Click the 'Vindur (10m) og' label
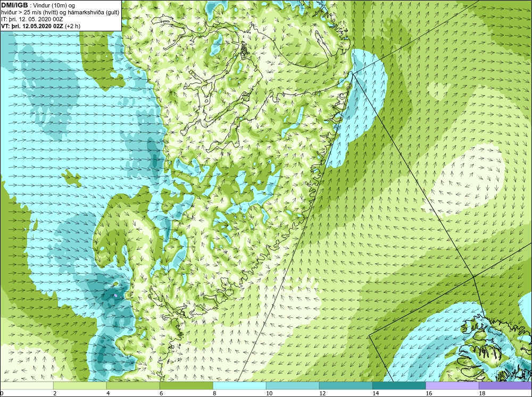 55,6
